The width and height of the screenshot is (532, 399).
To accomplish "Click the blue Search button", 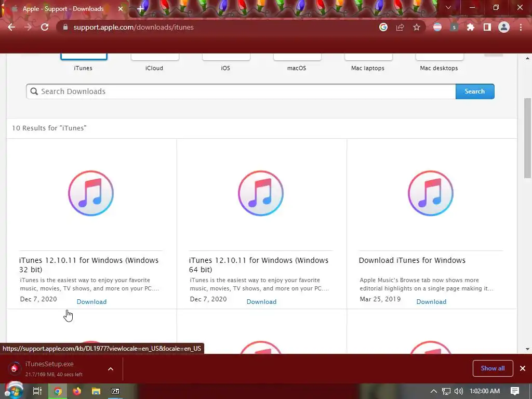I will [x=475, y=91].
